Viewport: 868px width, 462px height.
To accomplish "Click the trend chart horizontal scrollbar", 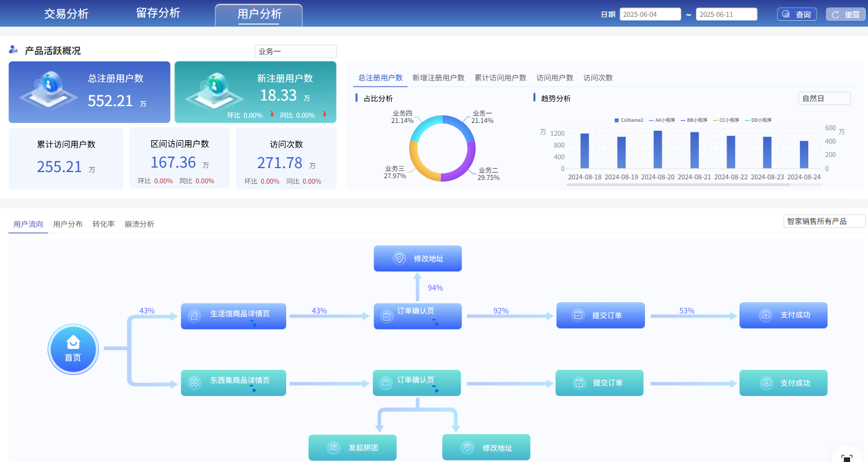I will [x=679, y=184].
